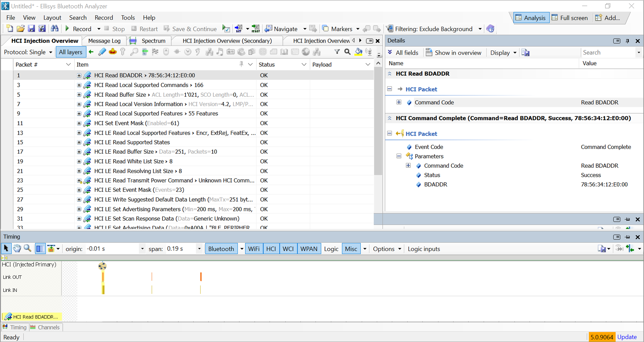
Task: Click Show in overview icon button
Action: click(454, 53)
